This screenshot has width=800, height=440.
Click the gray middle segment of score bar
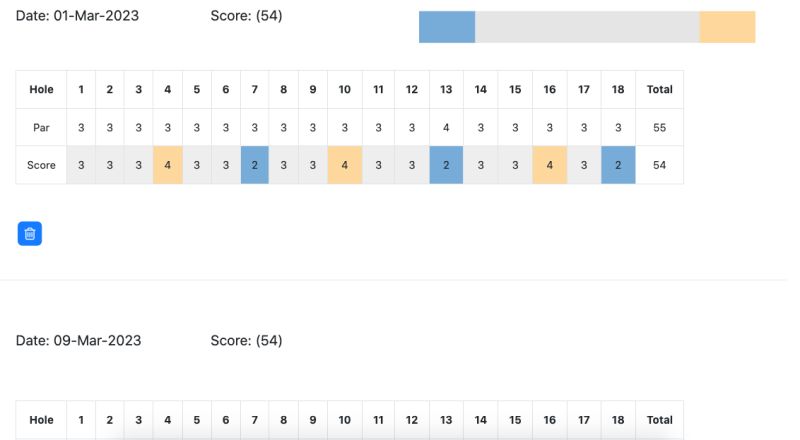[x=587, y=27]
